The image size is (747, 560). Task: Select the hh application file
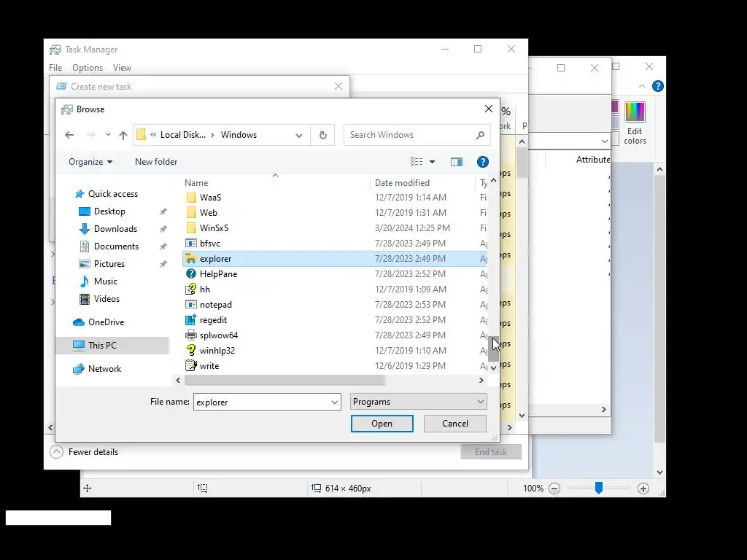click(335, 289)
